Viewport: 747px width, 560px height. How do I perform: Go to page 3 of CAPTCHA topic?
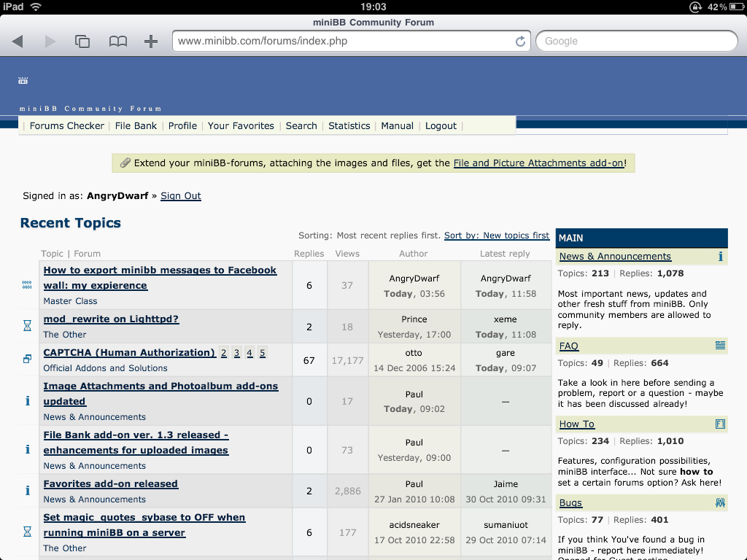[x=237, y=353]
